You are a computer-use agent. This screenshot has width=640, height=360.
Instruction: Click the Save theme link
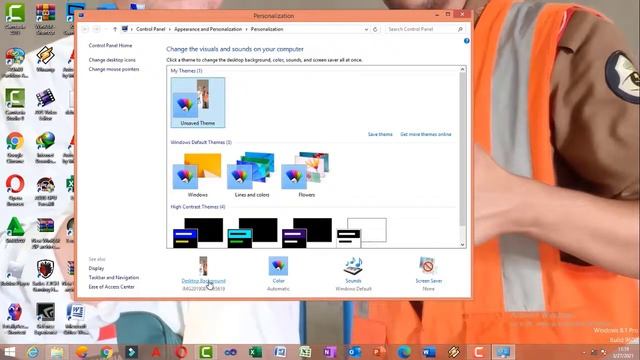380,134
